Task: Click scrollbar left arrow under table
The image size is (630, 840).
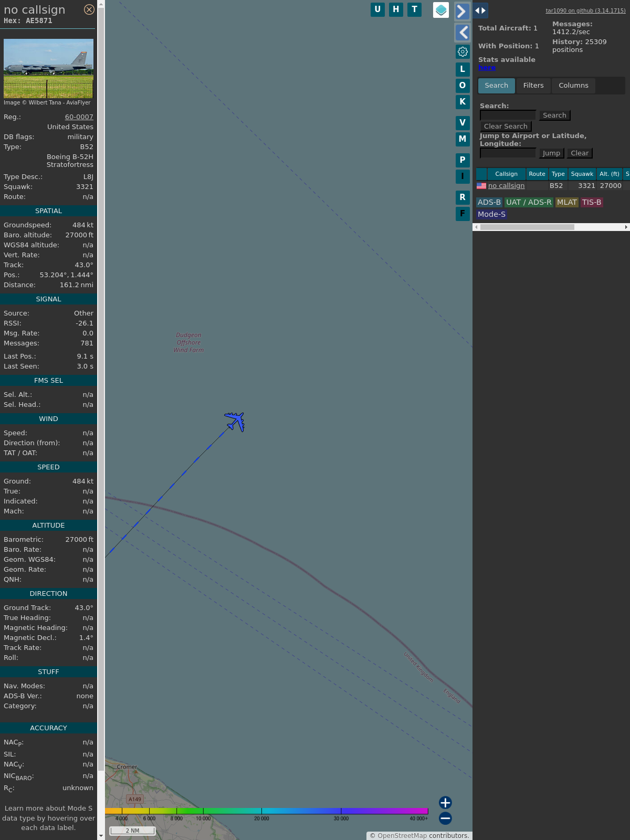Action: [x=476, y=227]
